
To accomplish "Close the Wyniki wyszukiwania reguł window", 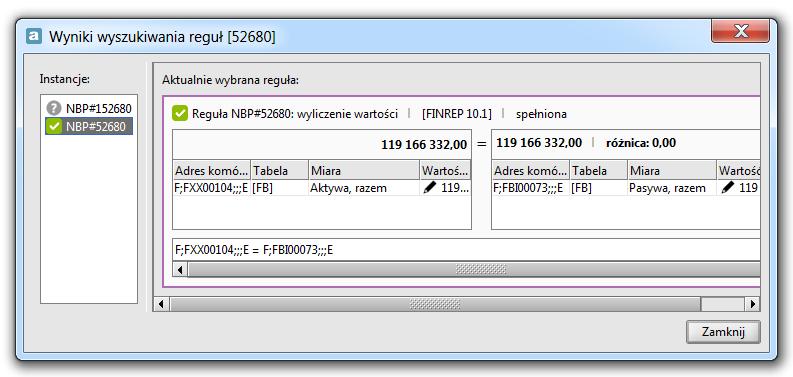I will (x=740, y=32).
